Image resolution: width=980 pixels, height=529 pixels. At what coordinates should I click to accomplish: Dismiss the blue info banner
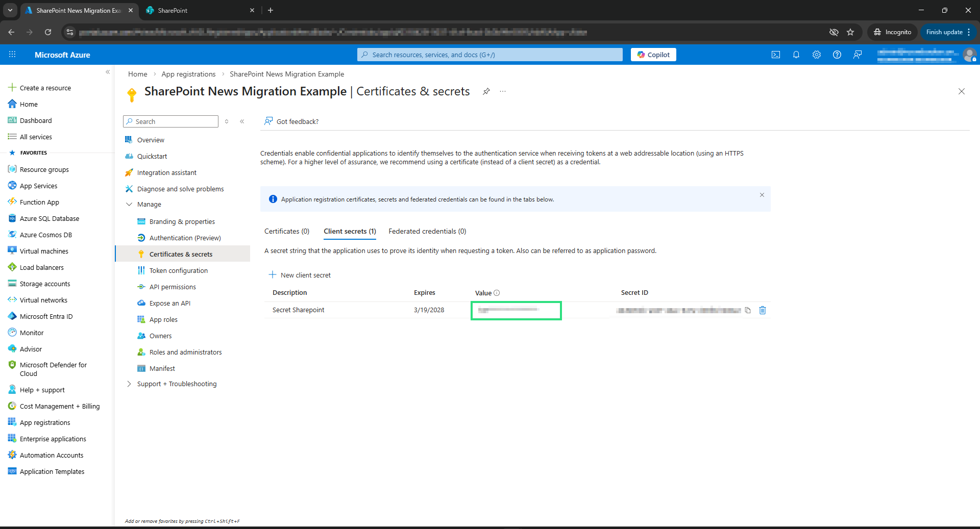point(762,195)
